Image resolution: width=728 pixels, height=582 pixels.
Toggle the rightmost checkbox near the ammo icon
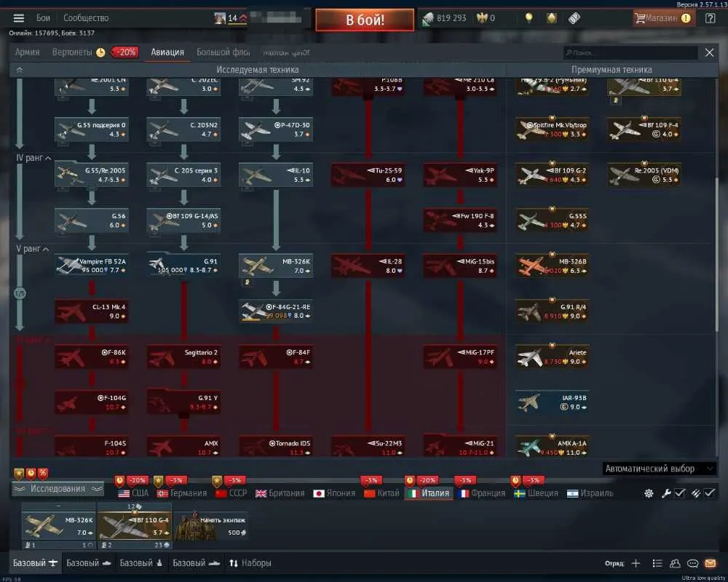pyautogui.click(x=709, y=493)
